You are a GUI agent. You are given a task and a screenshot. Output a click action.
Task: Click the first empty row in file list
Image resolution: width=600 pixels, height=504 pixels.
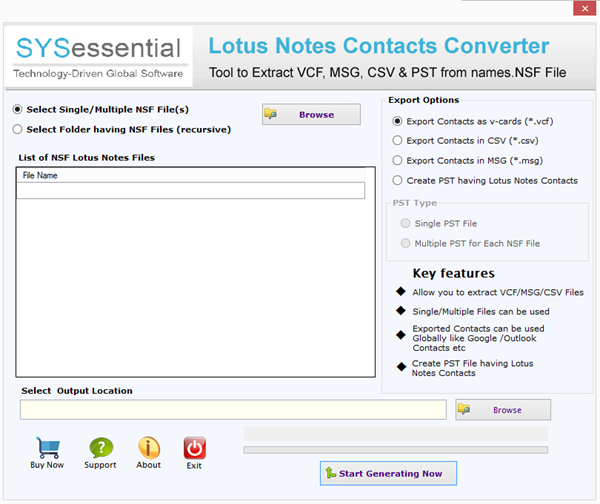pyautogui.click(x=190, y=191)
